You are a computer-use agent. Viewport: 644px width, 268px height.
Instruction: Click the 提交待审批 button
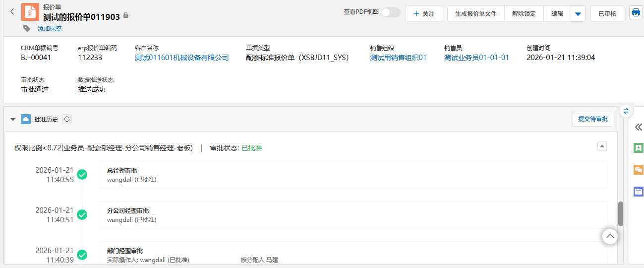point(592,119)
